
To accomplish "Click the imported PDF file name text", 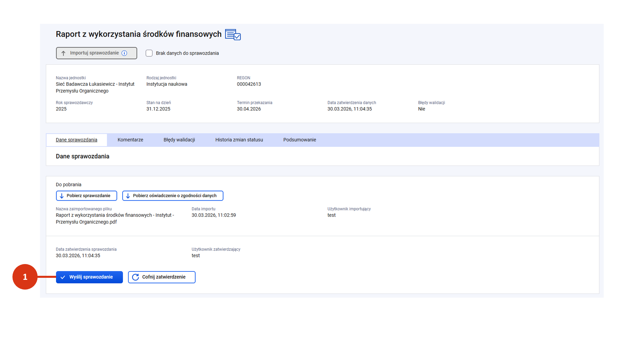I will coord(115,218).
